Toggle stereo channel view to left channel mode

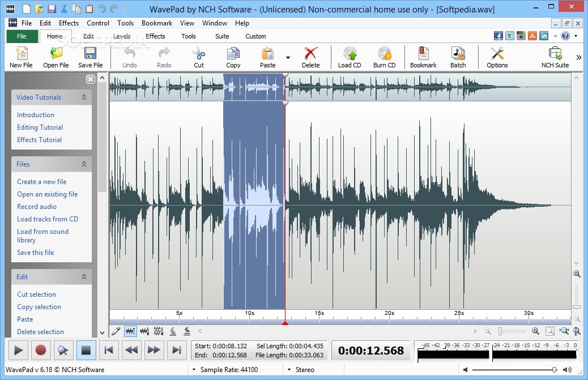(144, 332)
